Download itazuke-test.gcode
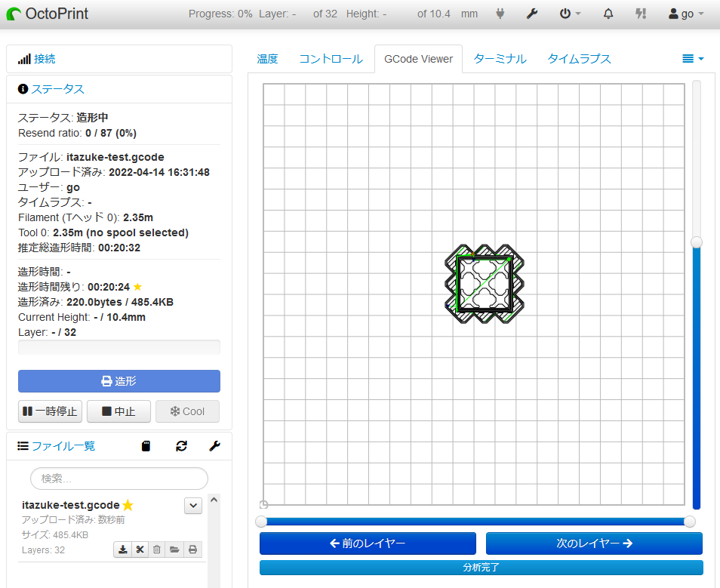The width and height of the screenshot is (720, 588). (x=122, y=550)
